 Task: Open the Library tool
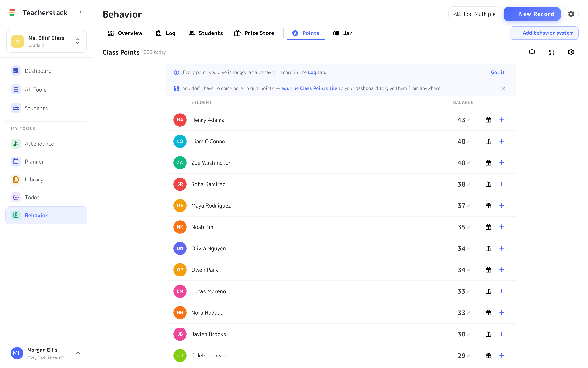pos(46,180)
